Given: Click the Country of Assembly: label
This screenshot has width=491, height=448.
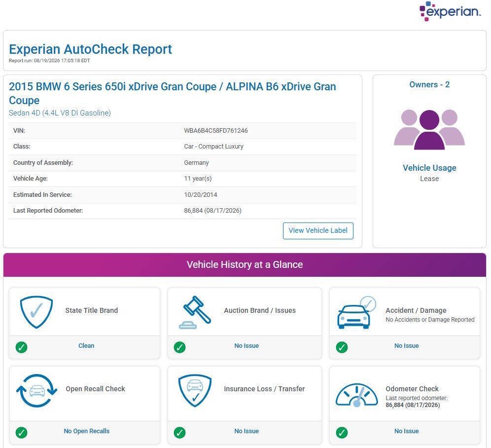Looking at the screenshot, I should (x=43, y=163).
